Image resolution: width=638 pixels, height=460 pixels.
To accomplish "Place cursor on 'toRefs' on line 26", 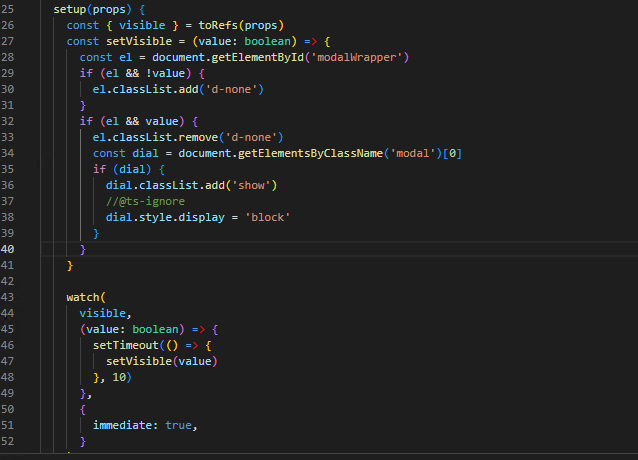I will (218, 25).
